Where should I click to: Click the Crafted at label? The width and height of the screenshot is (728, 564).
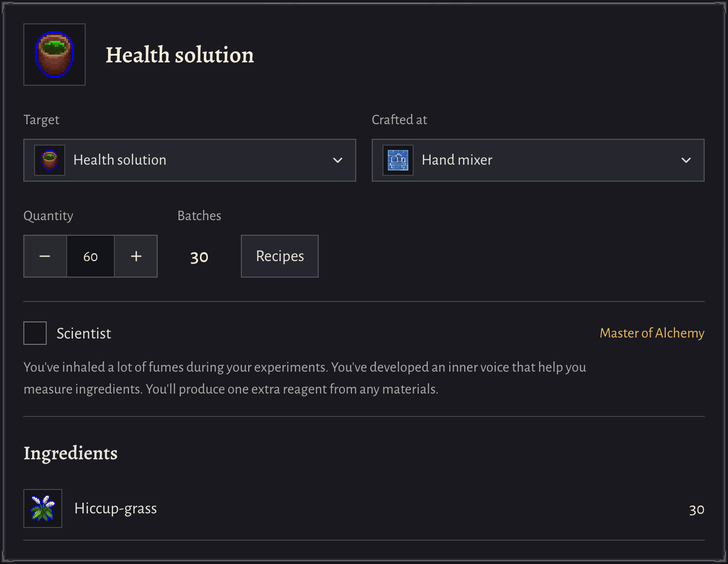[400, 120]
